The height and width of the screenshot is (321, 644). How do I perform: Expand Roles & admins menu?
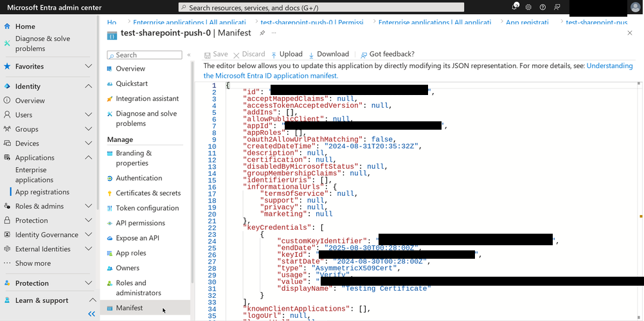click(88, 206)
